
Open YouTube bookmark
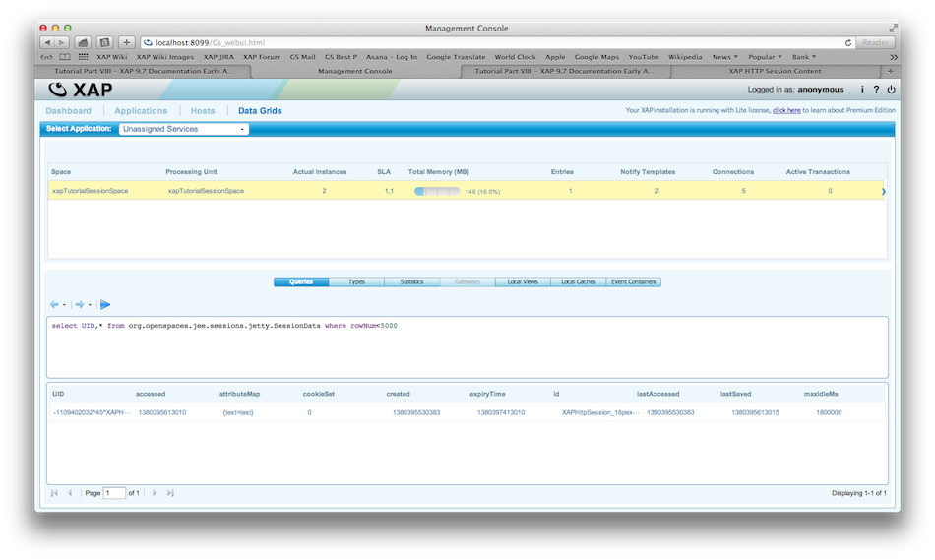coord(644,57)
